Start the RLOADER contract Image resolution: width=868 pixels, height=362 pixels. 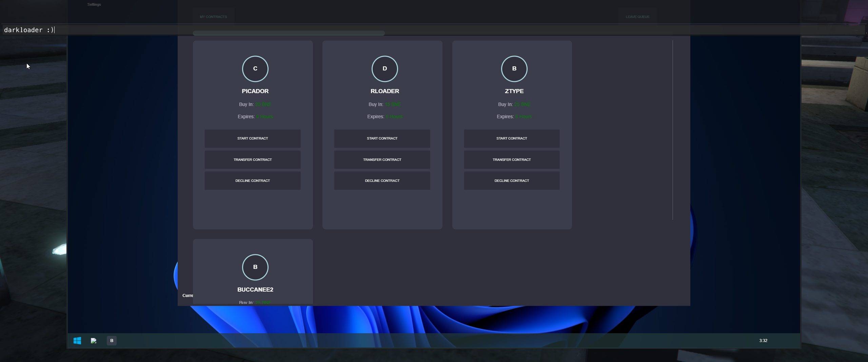pyautogui.click(x=382, y=139)
